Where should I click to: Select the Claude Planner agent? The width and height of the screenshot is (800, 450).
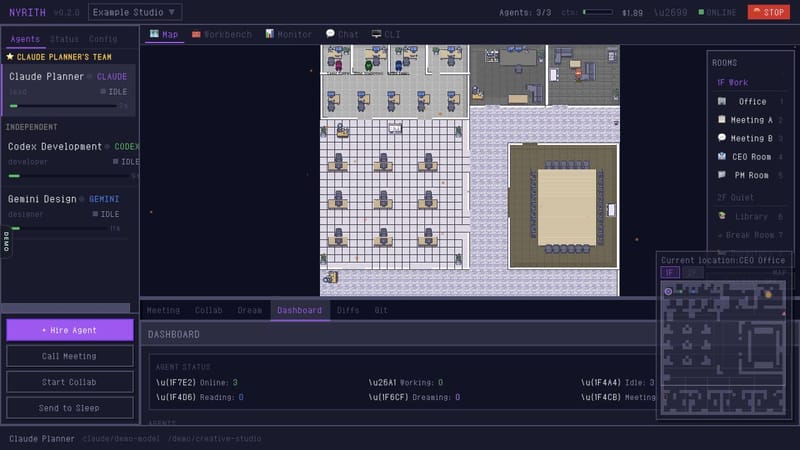pos(69,90)
